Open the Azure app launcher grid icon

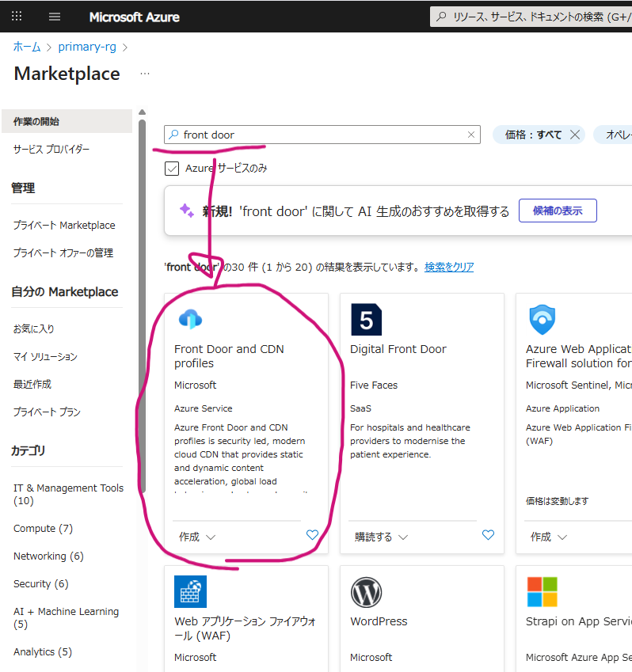[x=17, y=17]
